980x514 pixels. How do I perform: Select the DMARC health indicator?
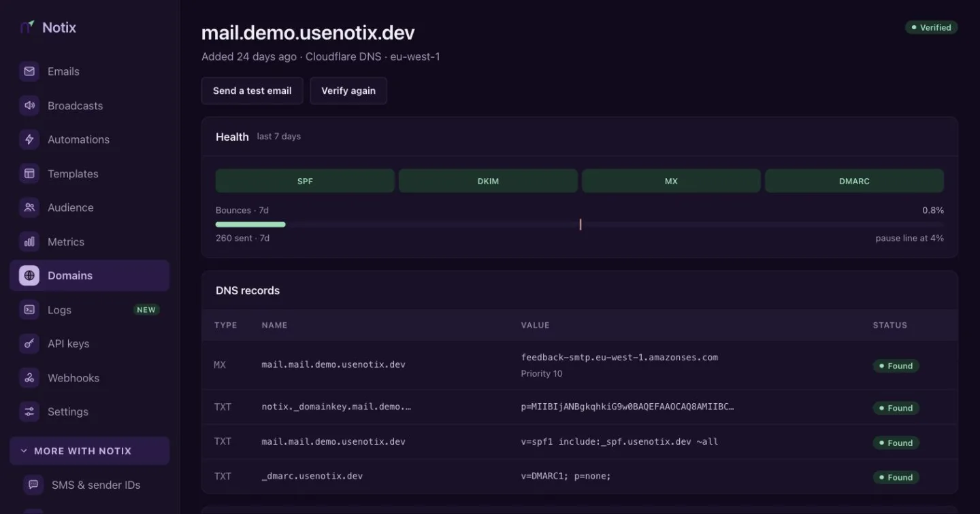coord(854,181)
